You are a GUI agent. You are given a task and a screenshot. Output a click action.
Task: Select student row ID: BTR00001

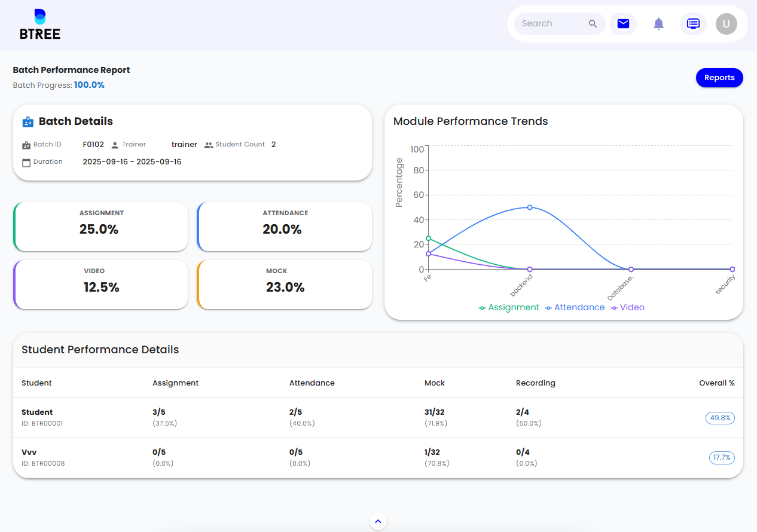[x=378, y=418]
